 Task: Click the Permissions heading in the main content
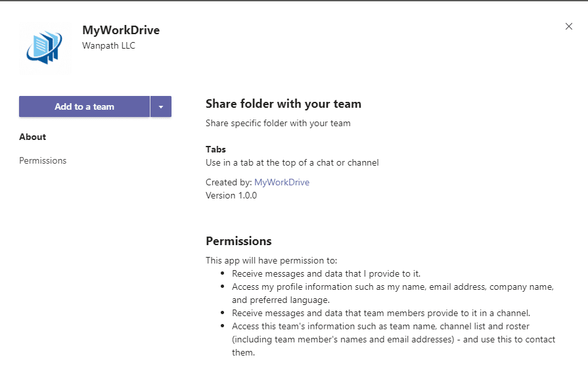pos(238,241)
